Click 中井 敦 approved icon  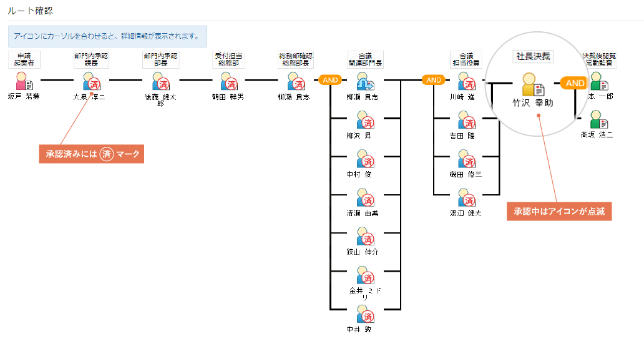(x=365, y=314)
